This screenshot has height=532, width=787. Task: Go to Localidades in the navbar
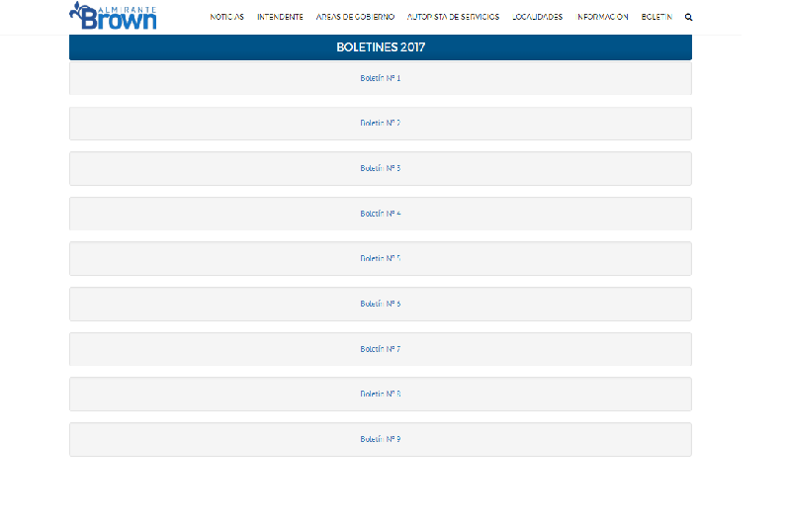[x=538, y=17]
